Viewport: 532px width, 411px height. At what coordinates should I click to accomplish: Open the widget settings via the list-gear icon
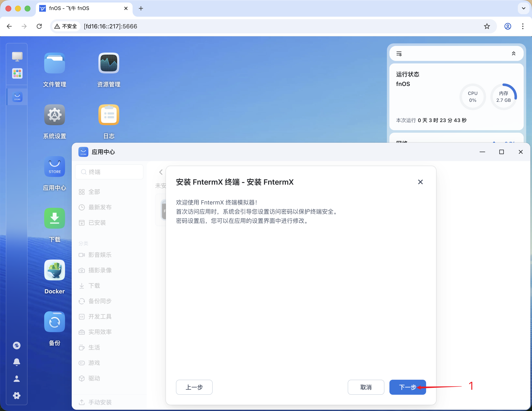tap(399, 53)
